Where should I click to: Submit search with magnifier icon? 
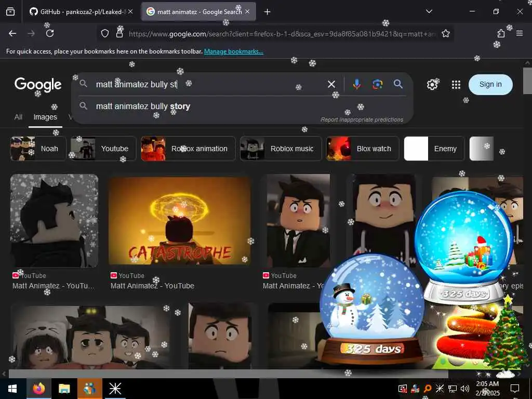click(398, 84)
